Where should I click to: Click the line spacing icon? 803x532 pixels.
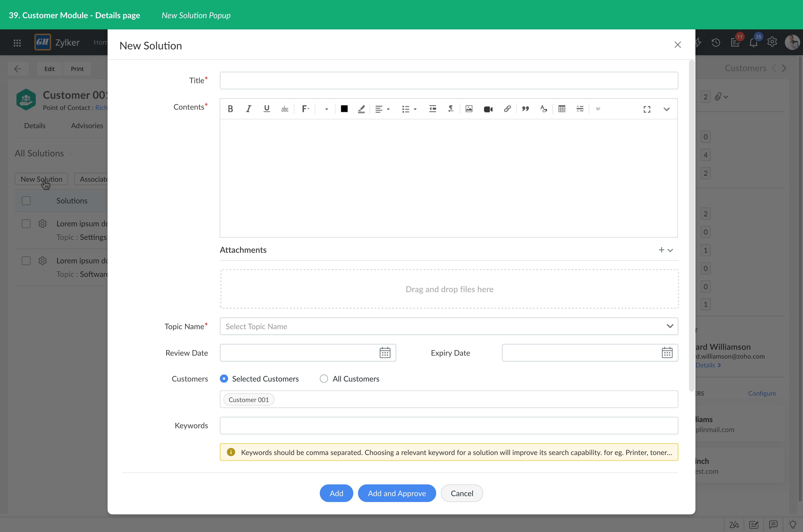pyautogui.click(x=580, y=109)
